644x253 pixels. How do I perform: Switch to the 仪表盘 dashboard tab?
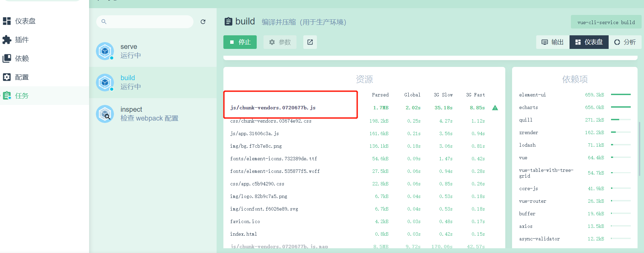[x=589, y=42]
